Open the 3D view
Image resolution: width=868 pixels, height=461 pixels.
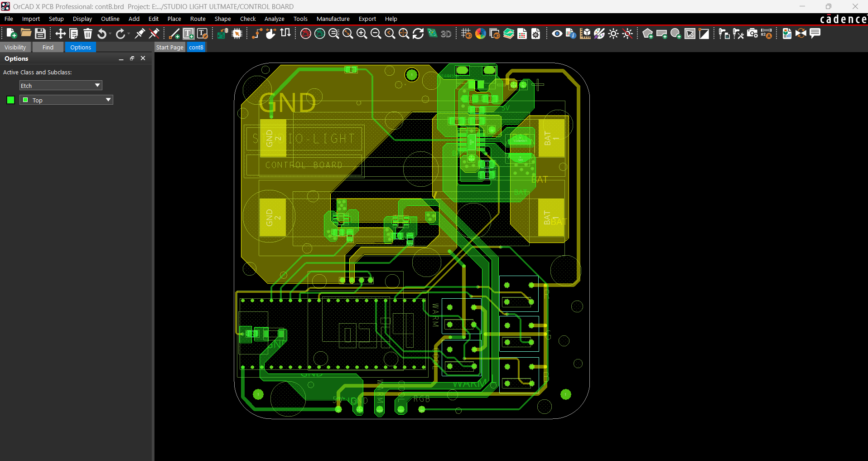click(x=446, y=34)
